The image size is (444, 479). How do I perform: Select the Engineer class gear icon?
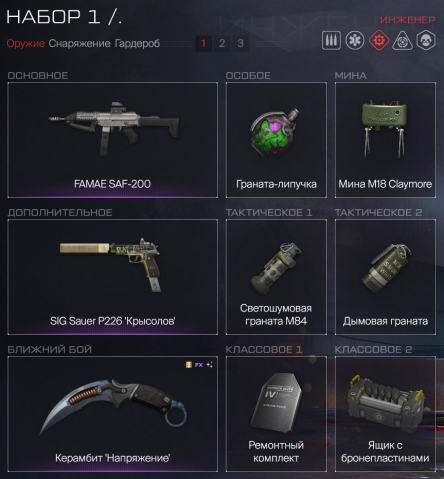[379, 40]
